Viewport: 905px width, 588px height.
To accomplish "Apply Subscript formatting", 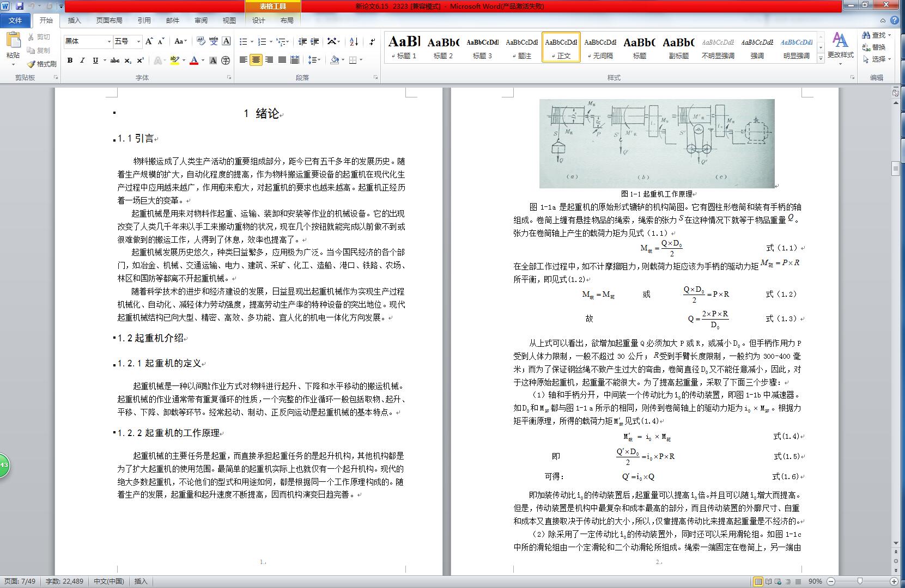I will tap(127, 60).
